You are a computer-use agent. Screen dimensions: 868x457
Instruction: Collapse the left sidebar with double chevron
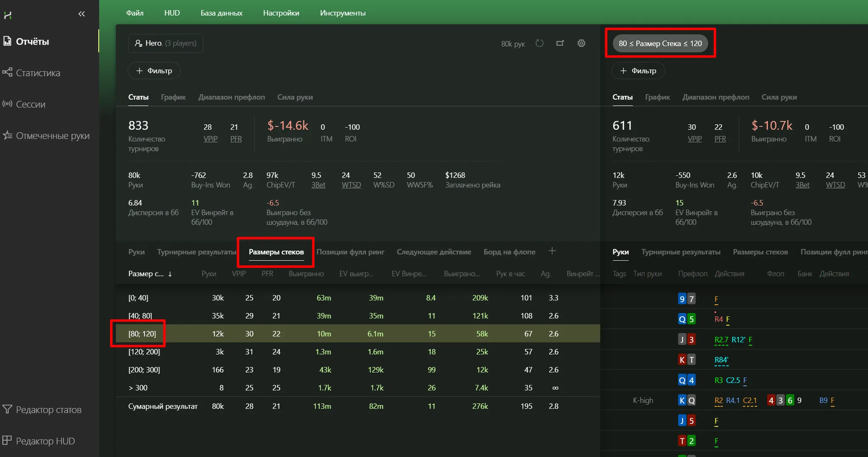click(x=81, y=14)
